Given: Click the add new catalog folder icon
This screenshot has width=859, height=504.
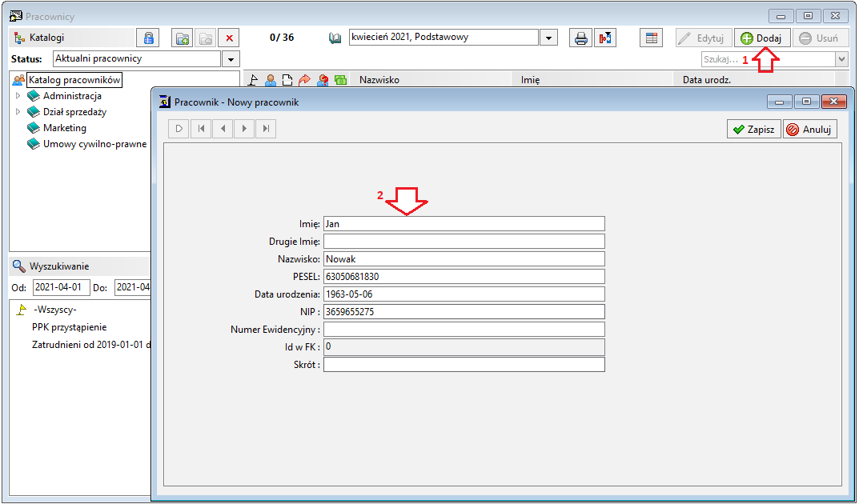Looking at the screenshot, I should tap(182, 38).
